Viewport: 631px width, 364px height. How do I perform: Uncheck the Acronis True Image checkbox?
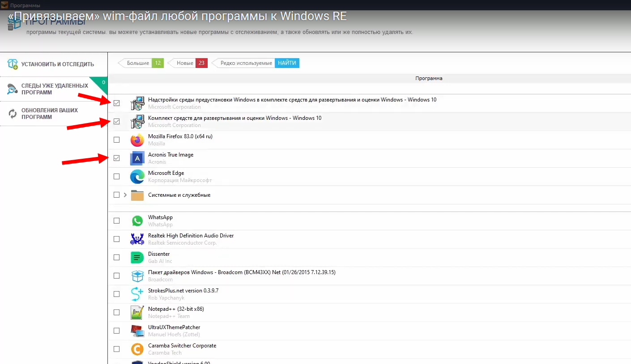pos(117,158)
